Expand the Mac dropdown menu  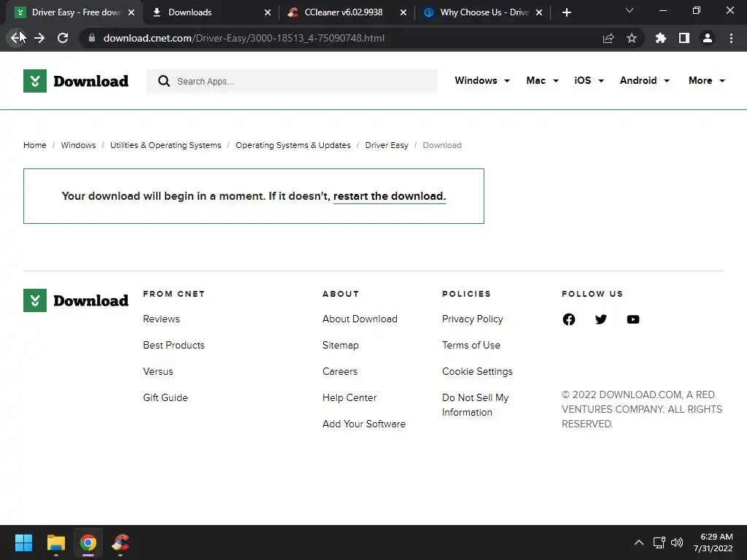click(x=542, y=80)
